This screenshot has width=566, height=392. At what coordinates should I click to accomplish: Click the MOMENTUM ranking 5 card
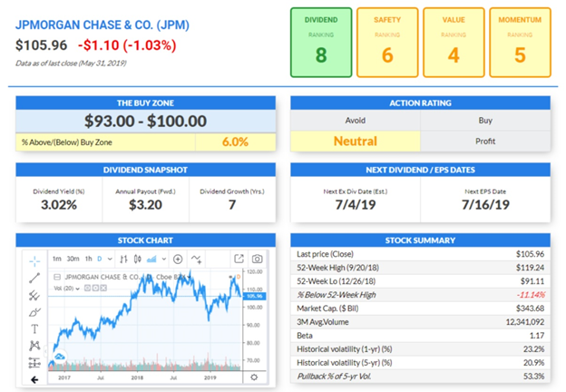point(520,43)
